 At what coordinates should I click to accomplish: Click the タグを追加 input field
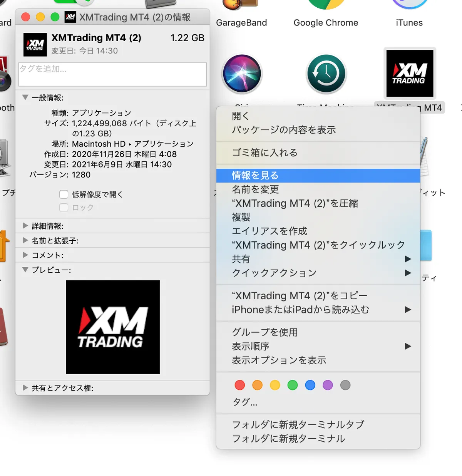click(x=112, y=74)
